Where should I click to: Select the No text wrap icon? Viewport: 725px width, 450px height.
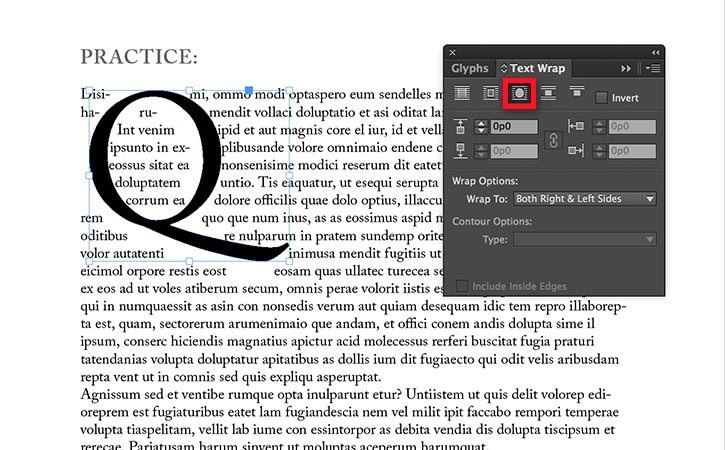point(462,93)
